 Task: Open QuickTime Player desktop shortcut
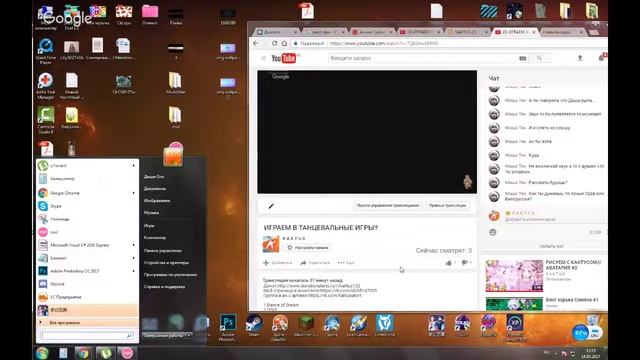tap(45, 51)
